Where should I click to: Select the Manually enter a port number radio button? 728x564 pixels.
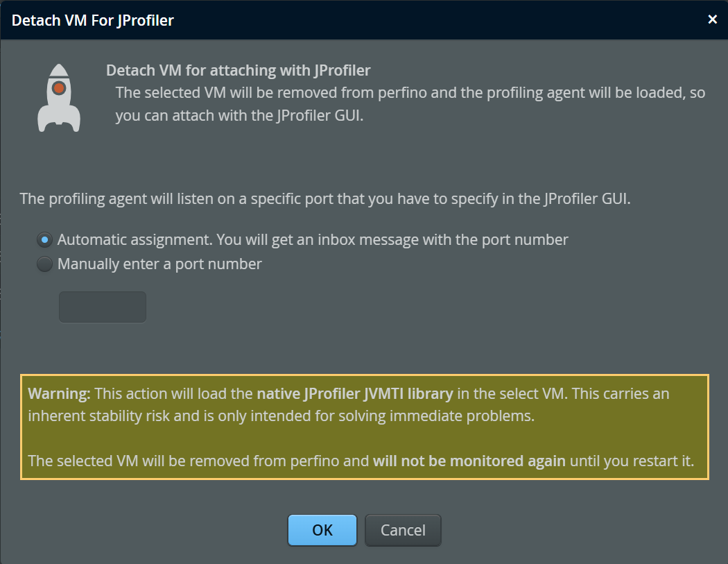(44, 264)
